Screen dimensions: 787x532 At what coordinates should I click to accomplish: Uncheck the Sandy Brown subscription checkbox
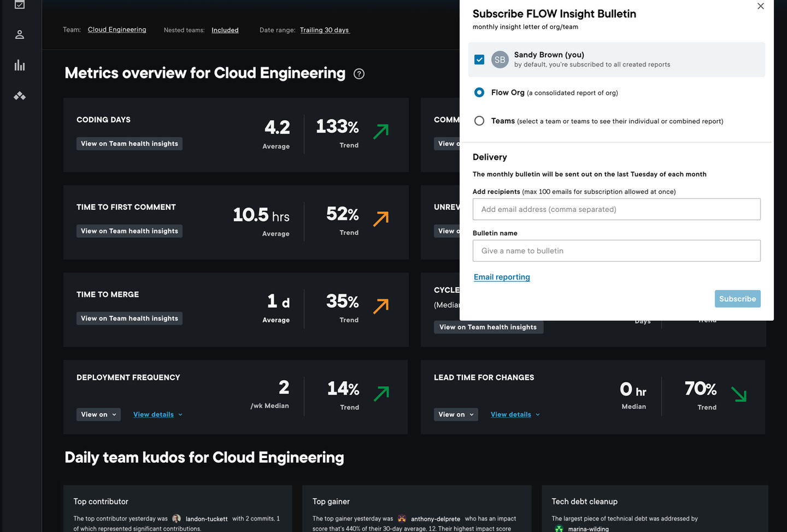479,60
